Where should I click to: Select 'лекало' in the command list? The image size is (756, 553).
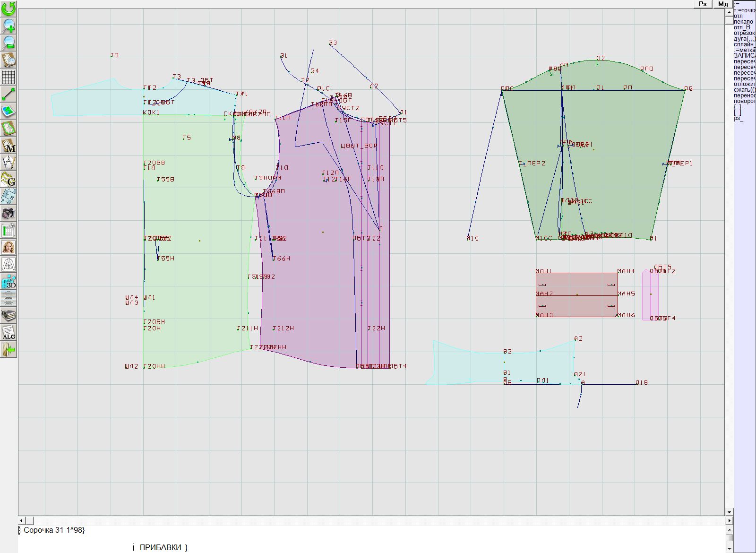tap(744, 22)
